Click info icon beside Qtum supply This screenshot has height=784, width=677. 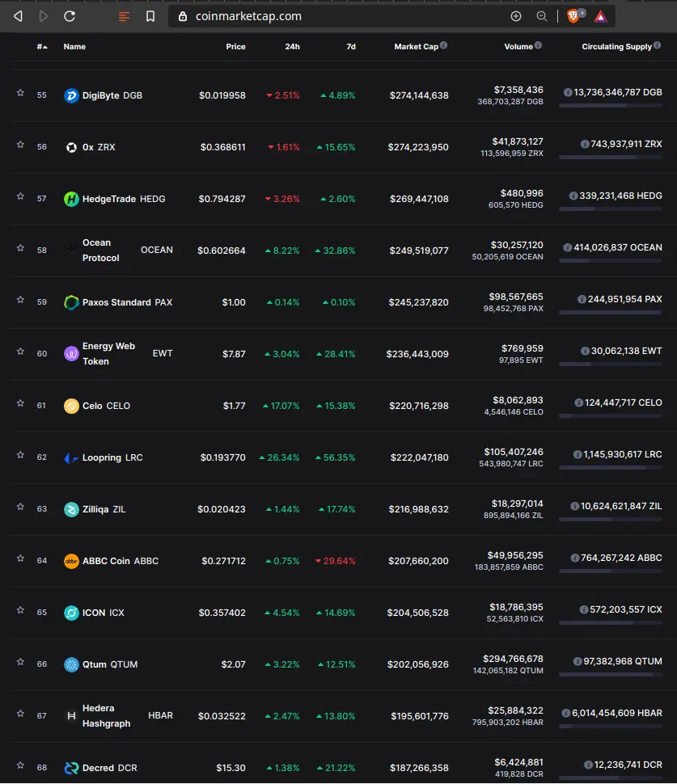(578, 661)
